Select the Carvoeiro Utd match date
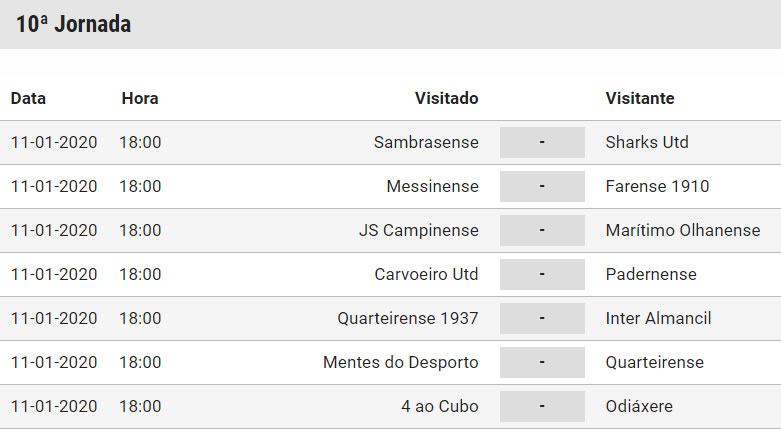This screenshot has height=433, width=781. coord(54,274)
